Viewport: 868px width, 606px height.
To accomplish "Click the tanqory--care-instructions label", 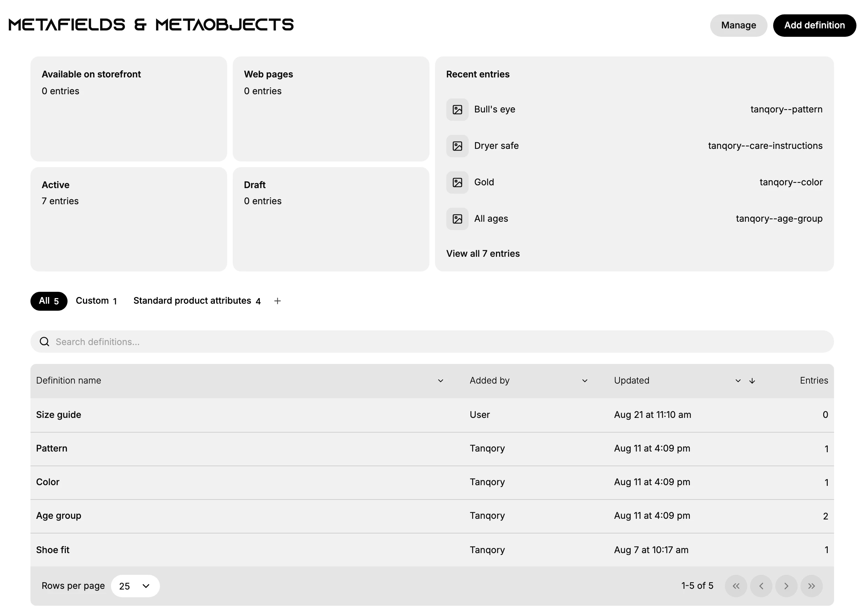I will 765,146.
